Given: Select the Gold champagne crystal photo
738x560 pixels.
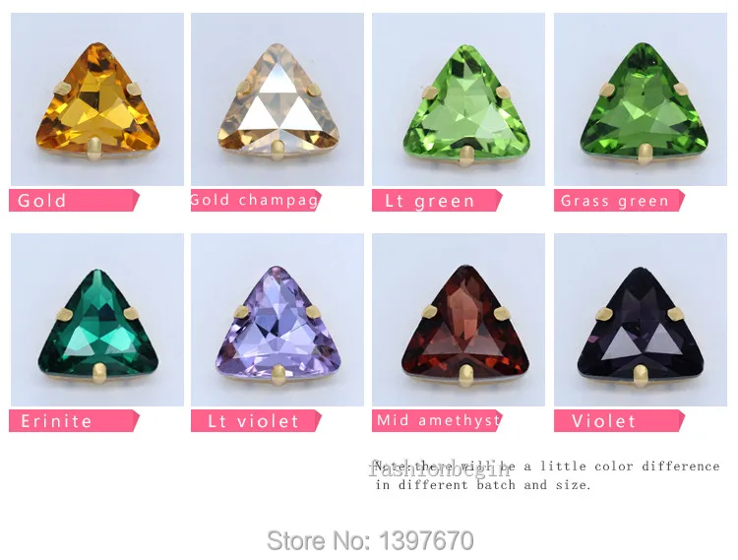Looking at the screenshot, I should pos(277,99).
